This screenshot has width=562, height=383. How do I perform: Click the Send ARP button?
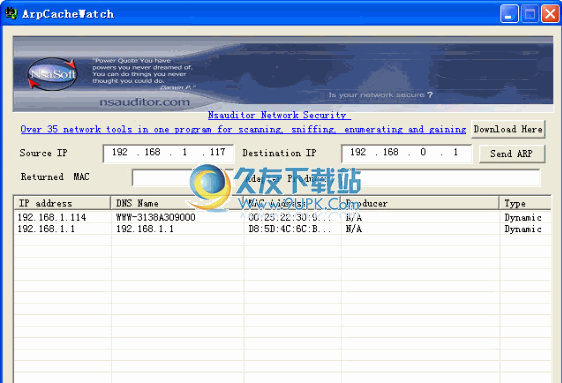[511, 154]
